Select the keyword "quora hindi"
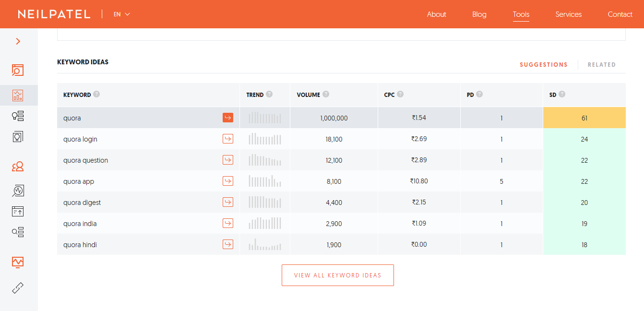Viewport: 644px width, 311px height. pyautogui.click(x=80, y=245)
